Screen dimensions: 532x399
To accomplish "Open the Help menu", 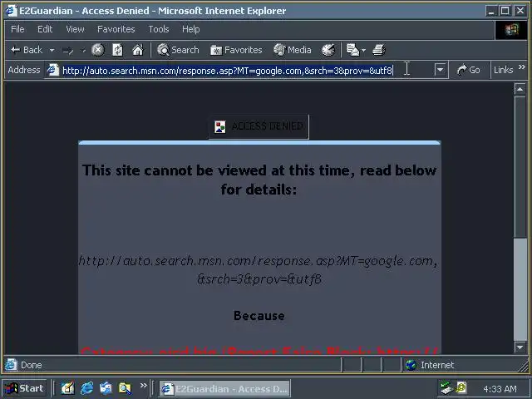I will pyautogui.click(x=190, y=29).
